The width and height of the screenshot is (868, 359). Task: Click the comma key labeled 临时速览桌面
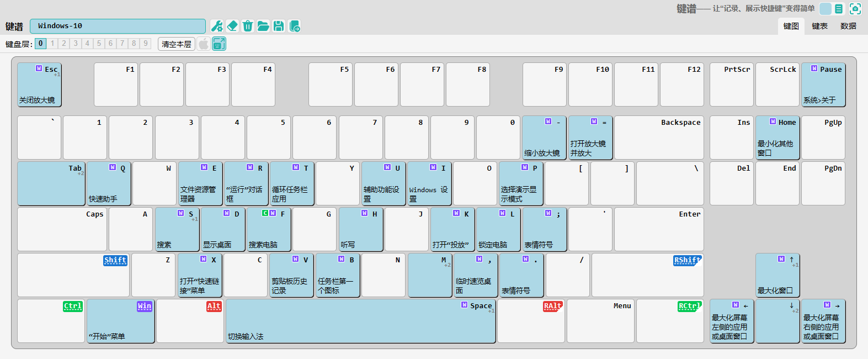click(x=475, y=275)
